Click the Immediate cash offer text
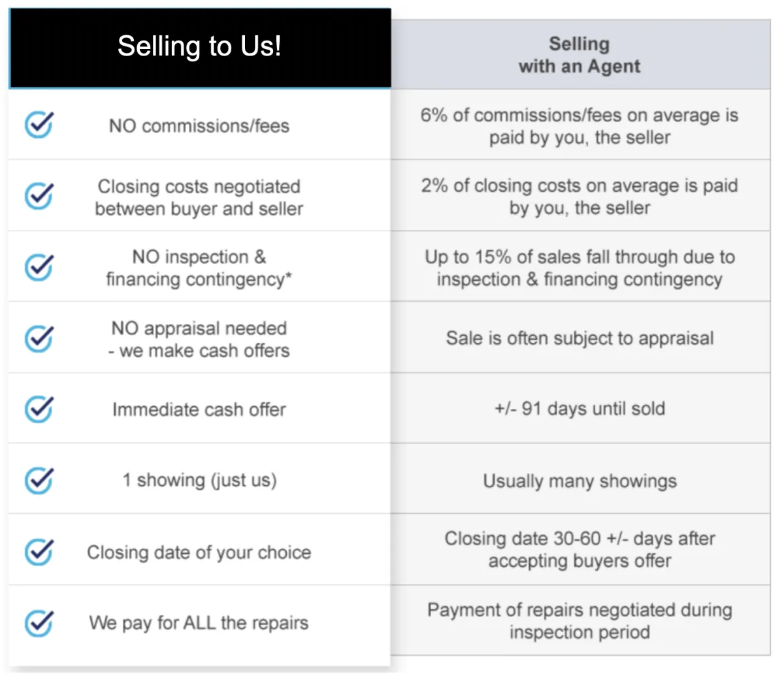Viewport: 784px width, 689px height. point(199,409)
